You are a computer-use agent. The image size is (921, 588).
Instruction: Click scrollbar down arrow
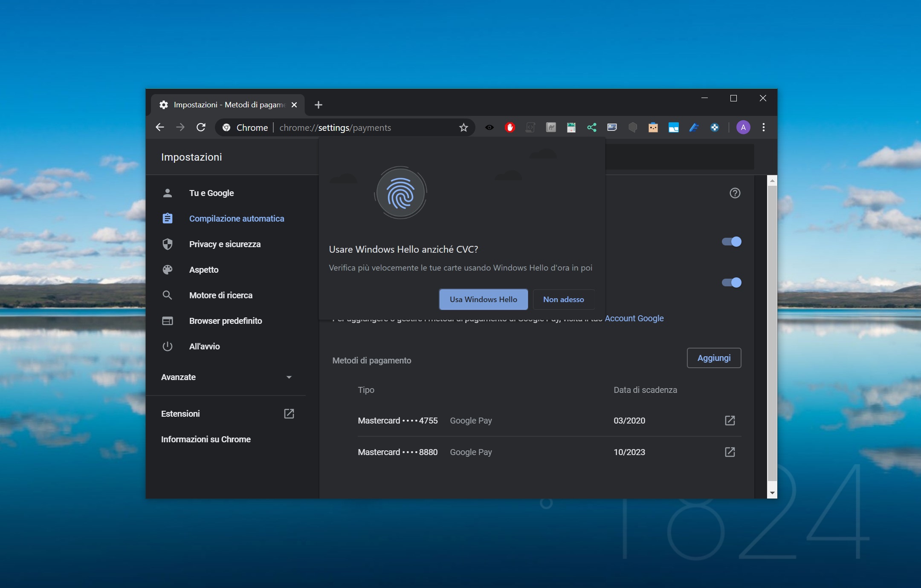click(x=772, y=493)
